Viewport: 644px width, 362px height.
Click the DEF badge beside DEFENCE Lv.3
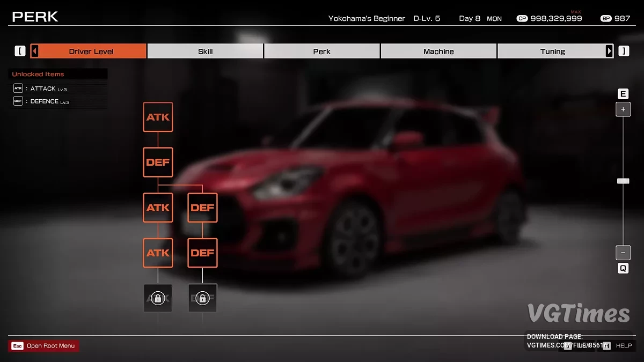(18, 101)
